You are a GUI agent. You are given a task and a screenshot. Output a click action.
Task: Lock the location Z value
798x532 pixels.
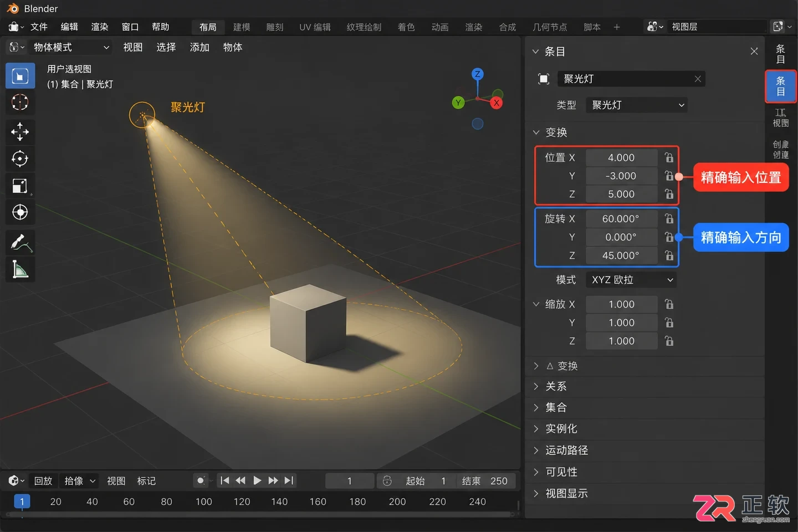(669, 194)
